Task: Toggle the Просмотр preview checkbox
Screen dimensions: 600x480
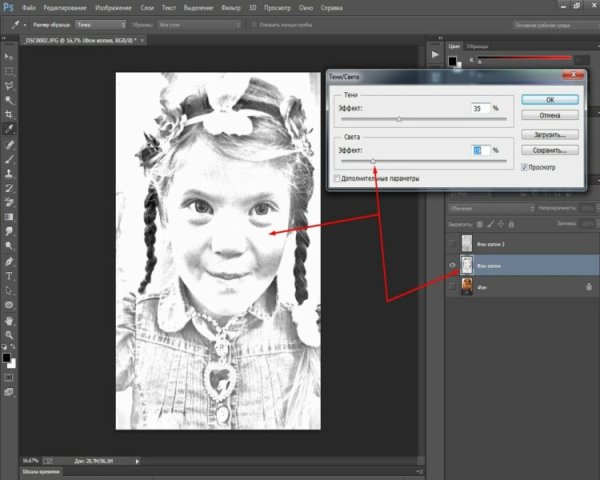Action: (525, 167)
